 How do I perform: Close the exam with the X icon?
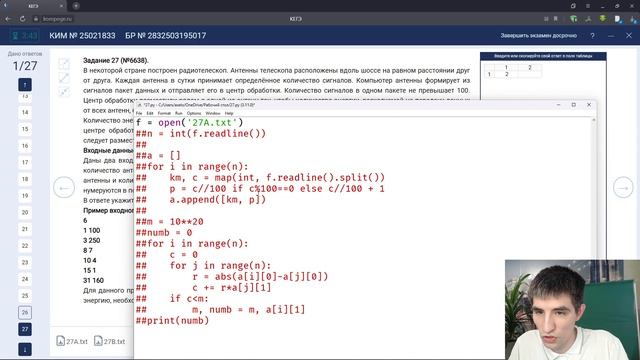tap(629, 36)
